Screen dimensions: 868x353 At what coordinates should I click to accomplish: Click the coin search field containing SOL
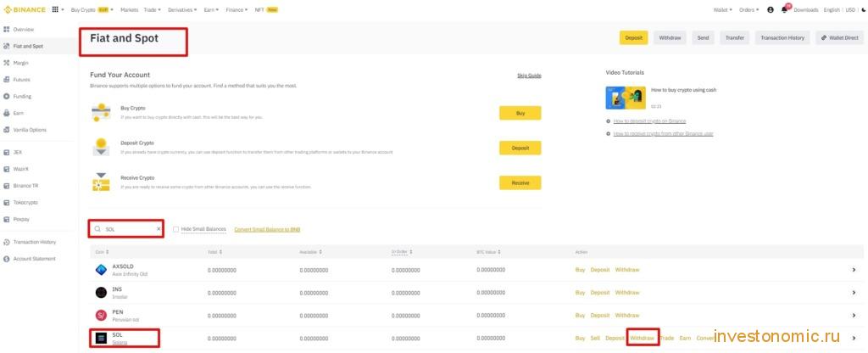(x=126, y=228)
